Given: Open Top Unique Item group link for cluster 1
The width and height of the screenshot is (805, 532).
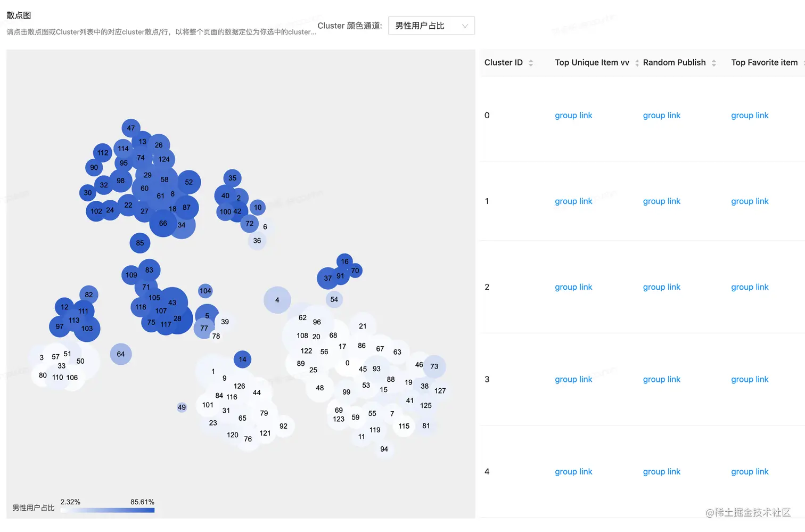Looking at the screenshot, I should 573,201.
